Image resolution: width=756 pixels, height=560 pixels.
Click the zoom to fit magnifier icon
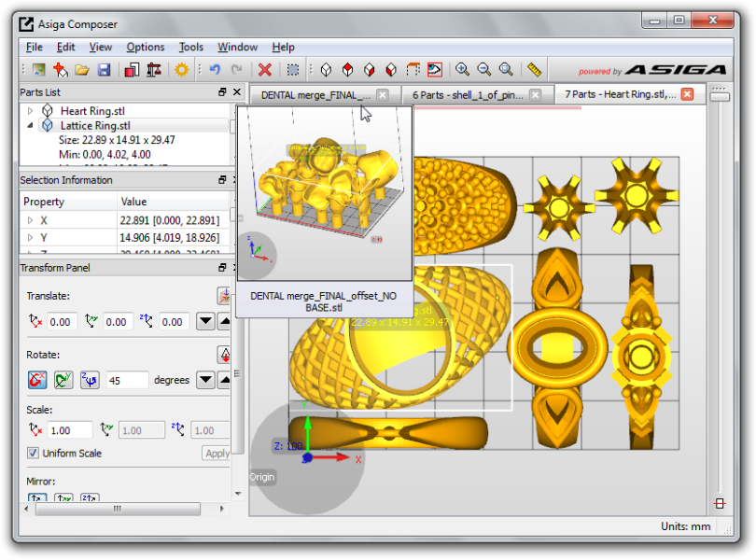tap(506, 70)
